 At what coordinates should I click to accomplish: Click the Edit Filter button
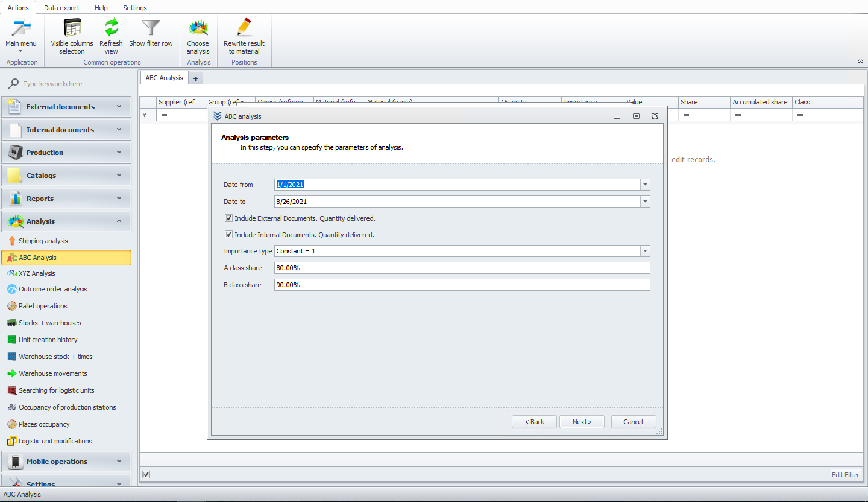(846, 475)
